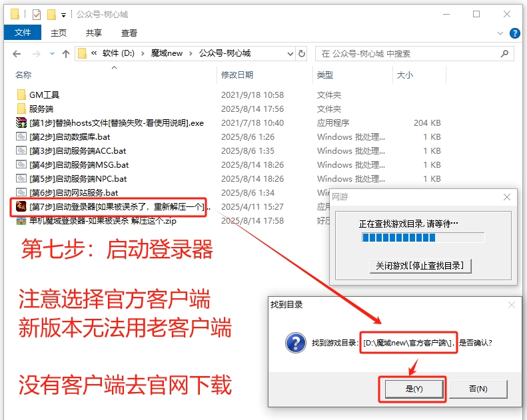Select the 服务端 folder icon
This screenshot has height=420, width=527.
pyautogui.click(x=21, y=108)
